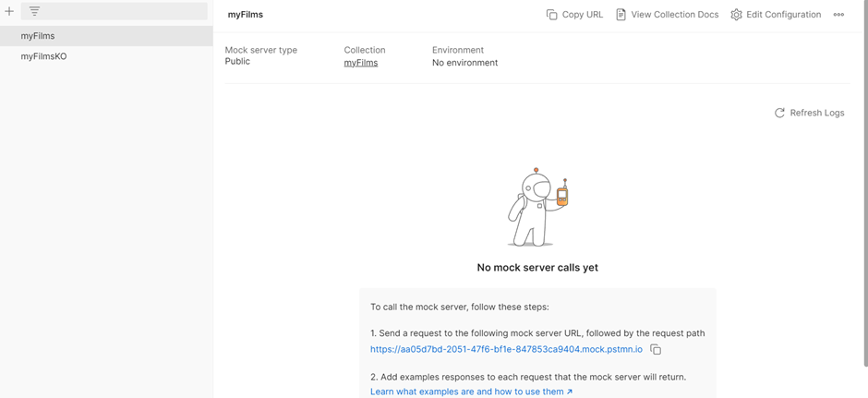Open the myFilmsKO mock server
Screen dimensions: 868x398
[43, 56]
